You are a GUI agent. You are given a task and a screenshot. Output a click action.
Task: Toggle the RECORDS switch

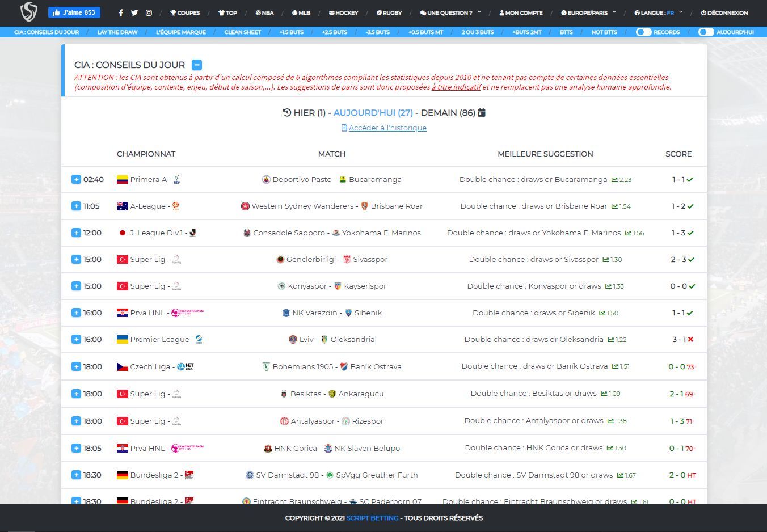pos(643,32)
